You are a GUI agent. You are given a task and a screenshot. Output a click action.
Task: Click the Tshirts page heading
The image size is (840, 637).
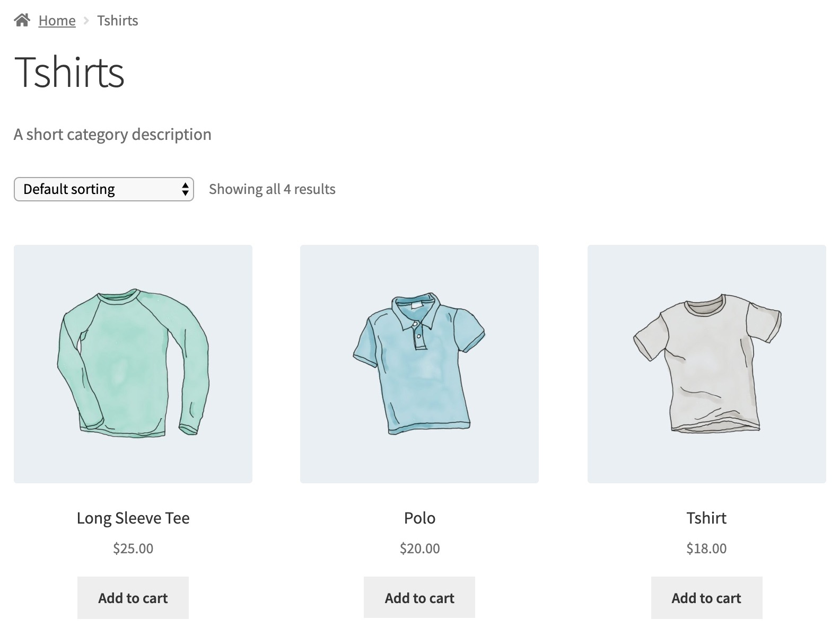(69, 72)
